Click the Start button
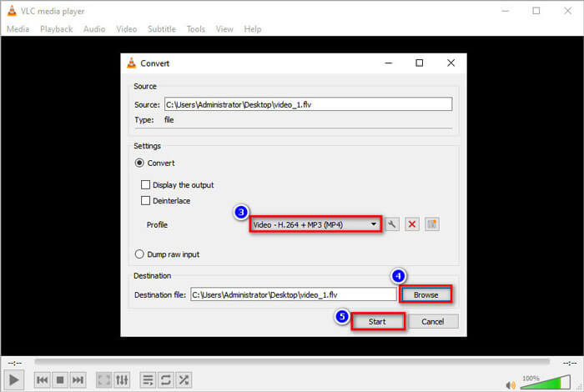Image resolution: width=584 pixels, height=392 pixels. (377, 322)
